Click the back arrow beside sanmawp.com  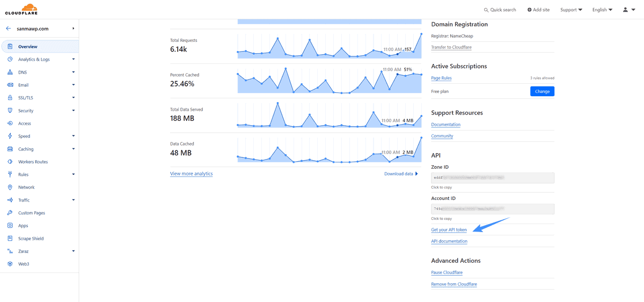click(8, 28)
